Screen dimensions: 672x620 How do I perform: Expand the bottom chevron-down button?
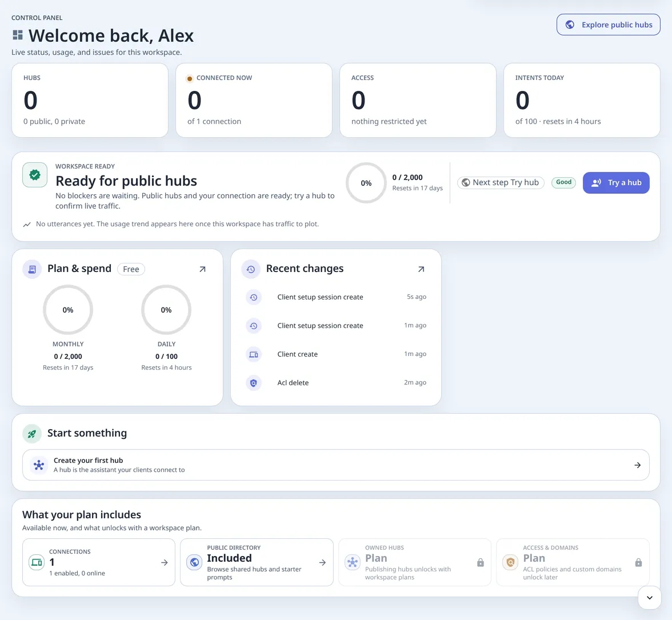[650, 598]
